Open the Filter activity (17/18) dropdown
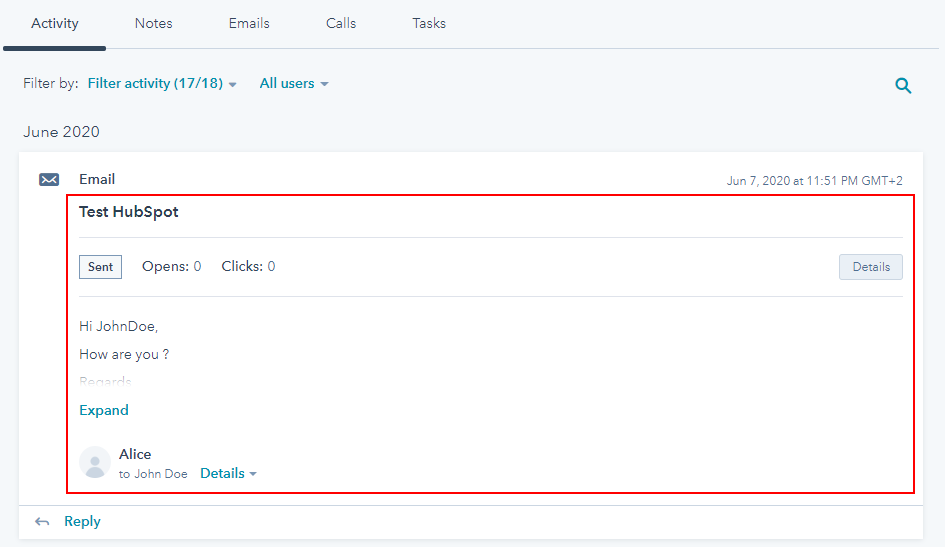This screenshot has height=547, width=945. point(162,84)
